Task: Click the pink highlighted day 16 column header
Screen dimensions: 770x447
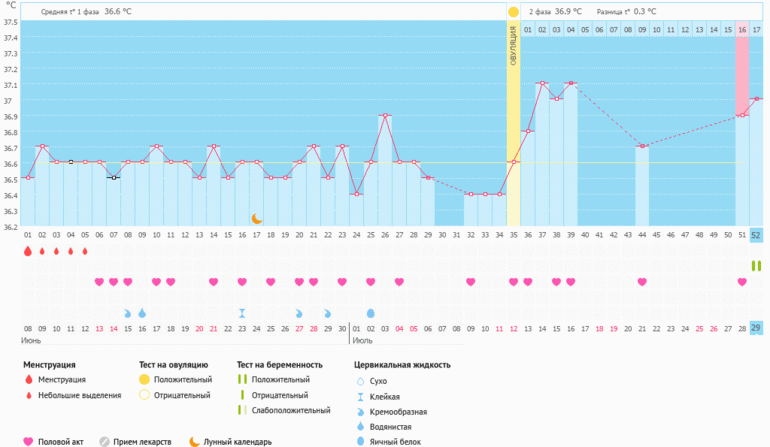Action: click(x=742, y=30)
